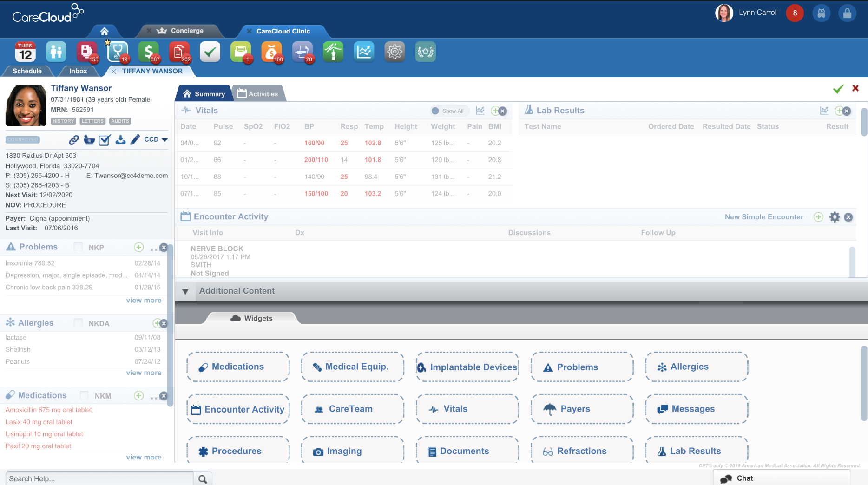Open the settings gear icon in toolbar
Viewport: 868px width, 485px height.
coord(395,52)
